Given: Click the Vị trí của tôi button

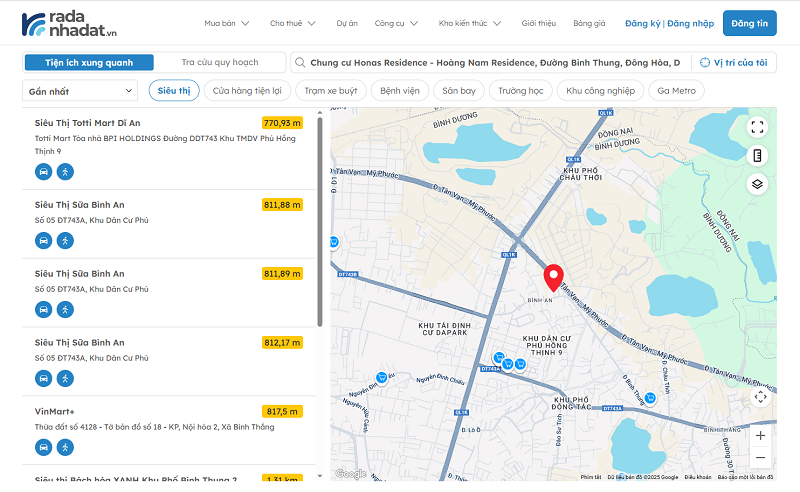Looking at the screenshot, I should pos(734,62).
